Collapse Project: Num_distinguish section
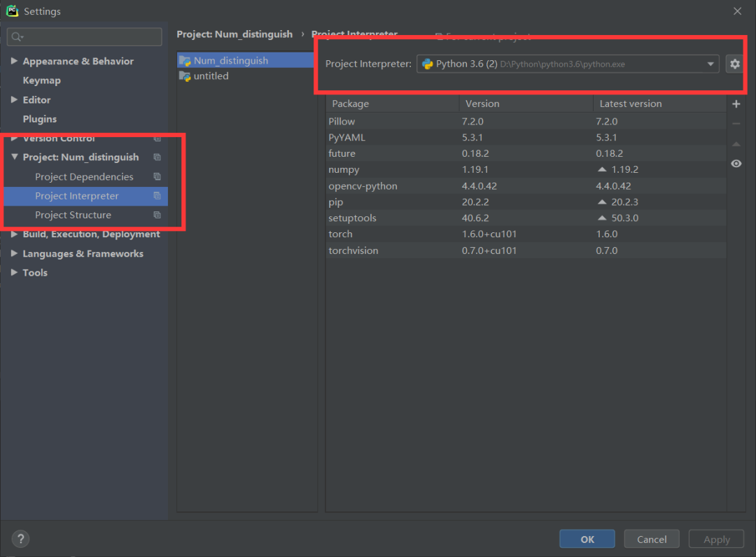Screen dimensions: 756x557 (15, 157)
